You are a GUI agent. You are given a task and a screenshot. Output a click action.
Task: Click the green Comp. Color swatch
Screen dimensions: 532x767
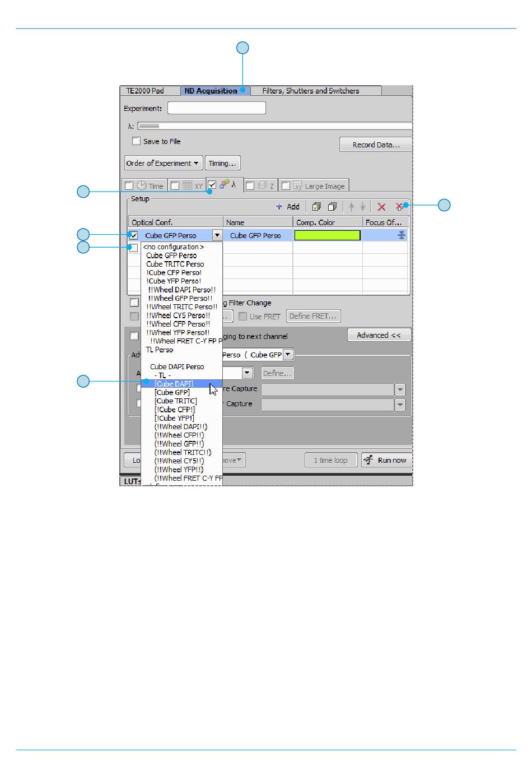pos(328,235)
